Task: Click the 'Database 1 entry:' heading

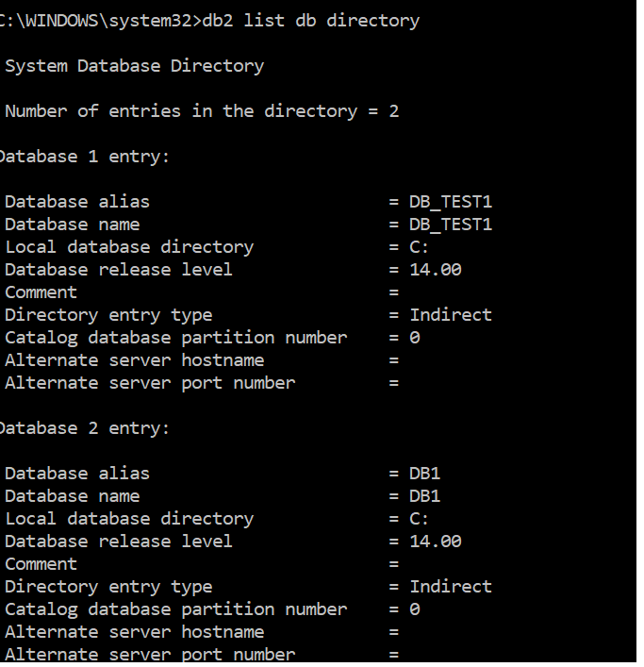Action: coord(85,157)
